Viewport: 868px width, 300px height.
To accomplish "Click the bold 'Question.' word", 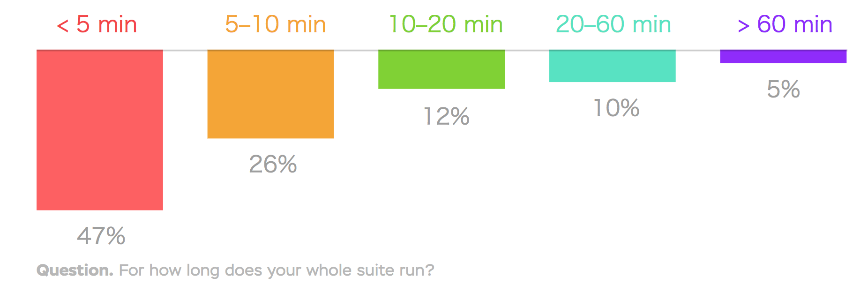I will click(75, 270).
